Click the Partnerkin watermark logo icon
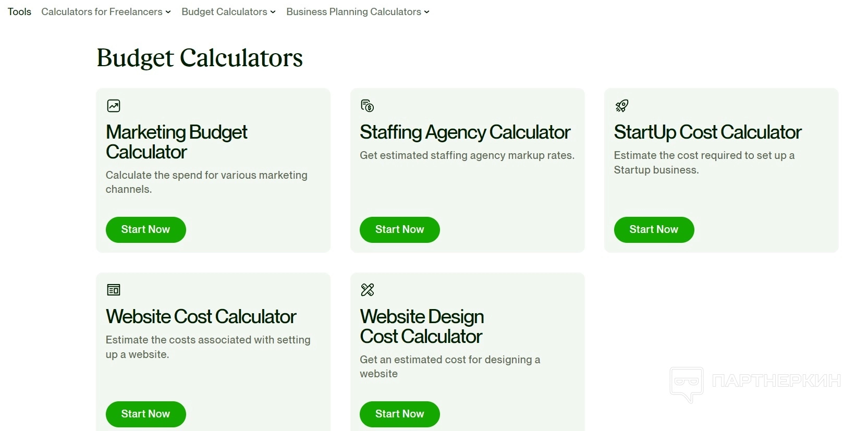868x431 pixels. click(687, 384)
